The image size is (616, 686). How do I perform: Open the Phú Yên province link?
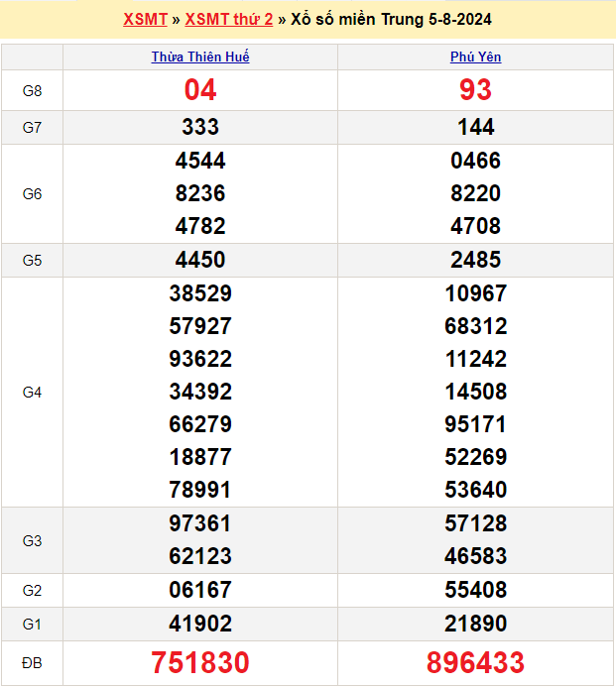coord(475,57)
